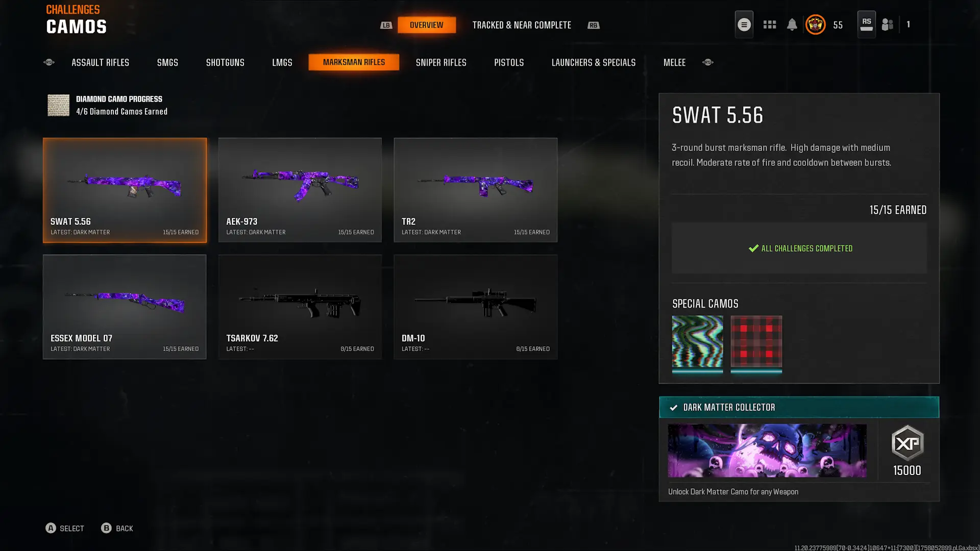Click the right category scroll icon

click(708, 62)
